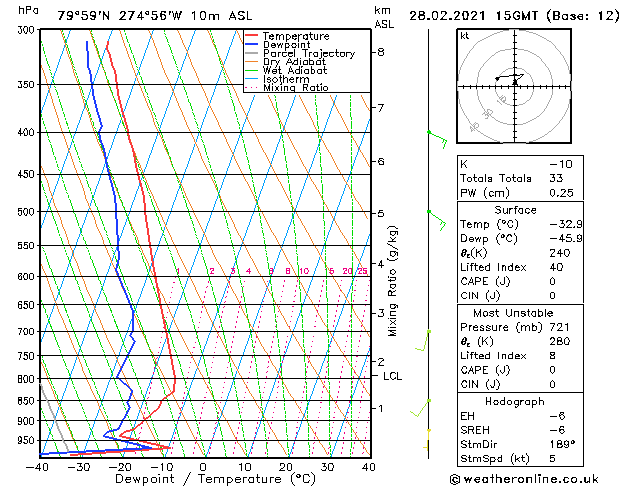This screenshot has height=486, width=629.
Task: Click the K index value -10
Action: [561, 164]
